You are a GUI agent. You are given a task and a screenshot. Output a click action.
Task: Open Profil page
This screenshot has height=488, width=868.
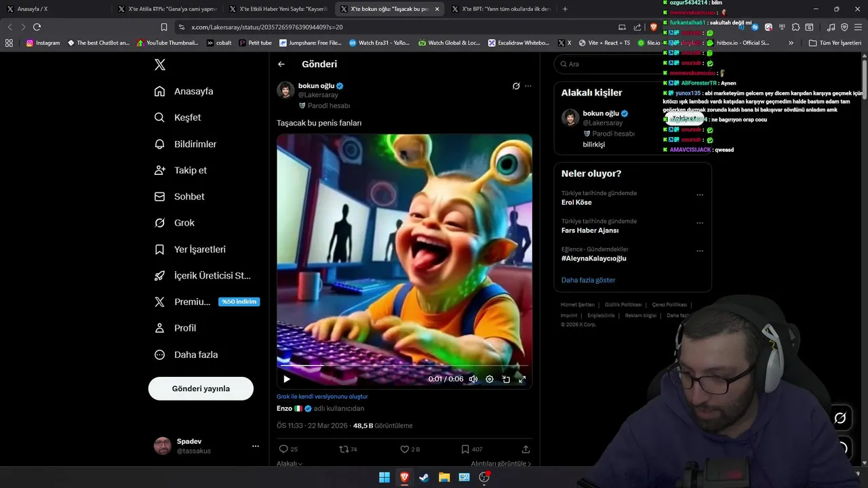pyautogui.click(x=175, y=328)
